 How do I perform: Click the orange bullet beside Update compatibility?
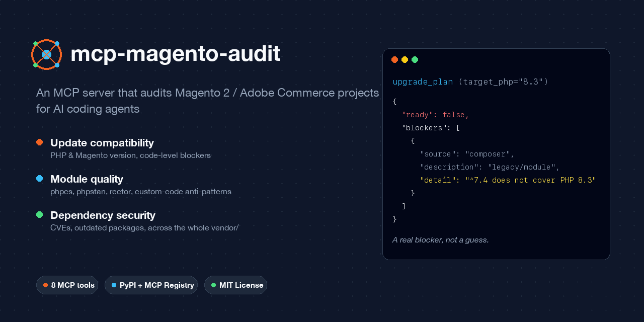click(40, 142)
